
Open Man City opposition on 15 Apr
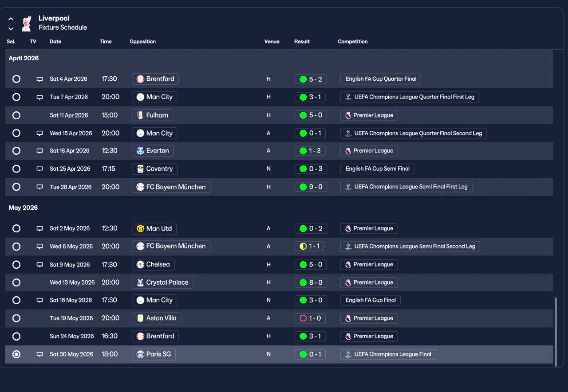(154, 133)
